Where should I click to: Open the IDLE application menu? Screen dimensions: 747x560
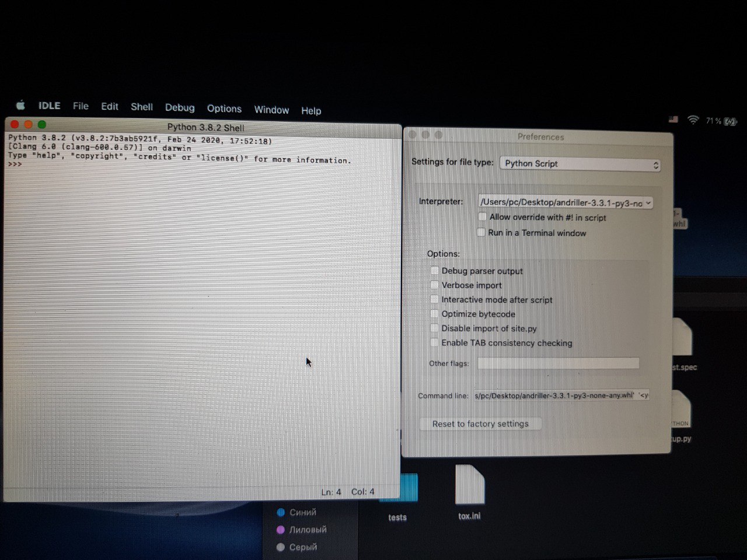tap(49, 106)
